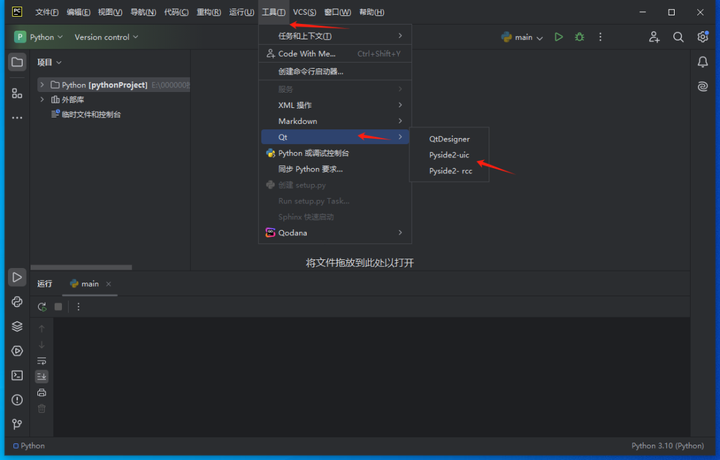Image resolution: width=720 pixels, height=460 pixels.
Task: Select Pyside2-uic from Qt submenu
Action: click(449, 155)
